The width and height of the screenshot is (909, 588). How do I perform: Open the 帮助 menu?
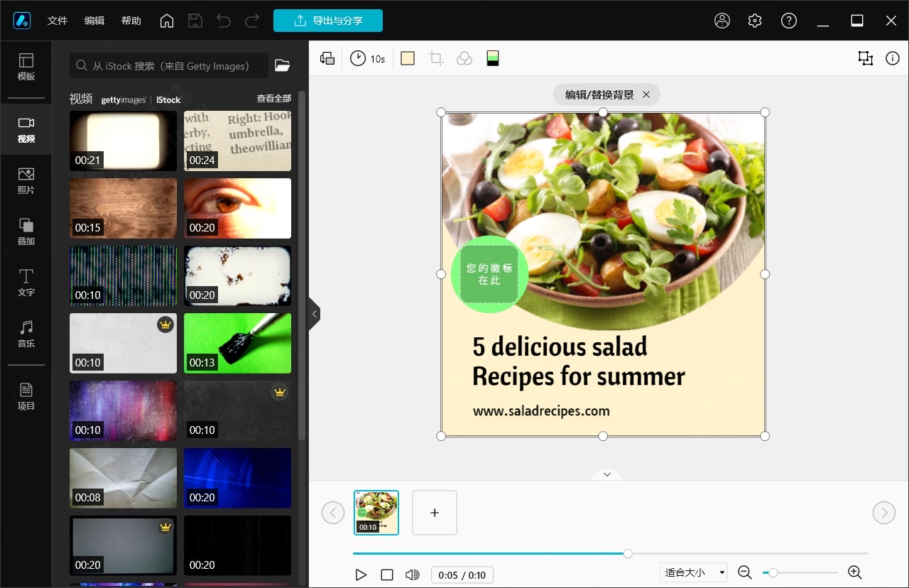[131, 21]
